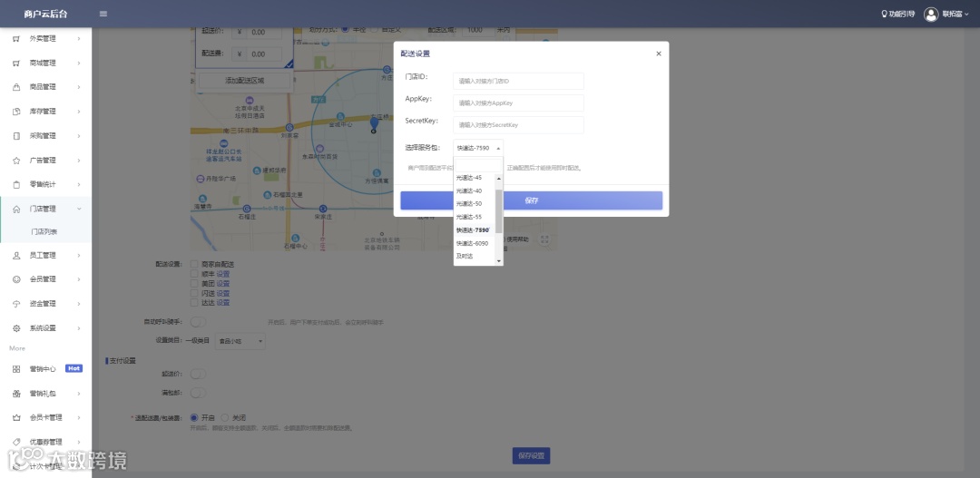Image resolution: width=980 pixels, height=478 pixels.
Task: Click the service list scrollbar down arrow
Action: point(499,260)
